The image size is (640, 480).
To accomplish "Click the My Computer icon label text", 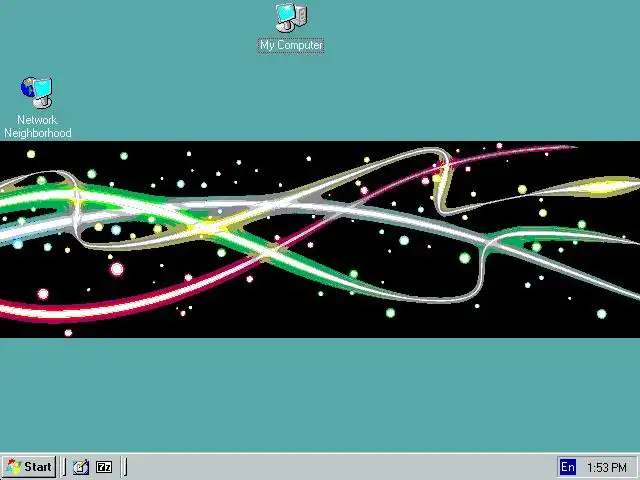I will (291, 45).
